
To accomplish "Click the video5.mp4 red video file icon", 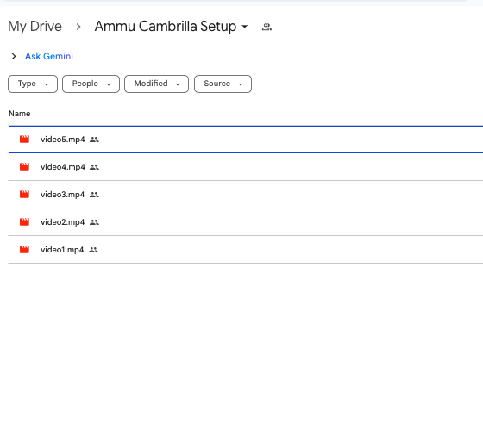I will 24,140.
